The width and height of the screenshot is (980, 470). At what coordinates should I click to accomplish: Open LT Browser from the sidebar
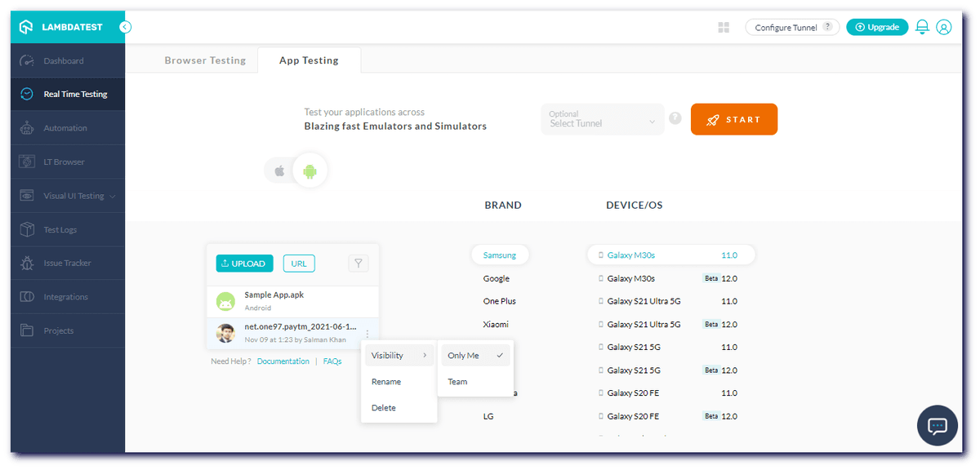click(x=68, y=162)
